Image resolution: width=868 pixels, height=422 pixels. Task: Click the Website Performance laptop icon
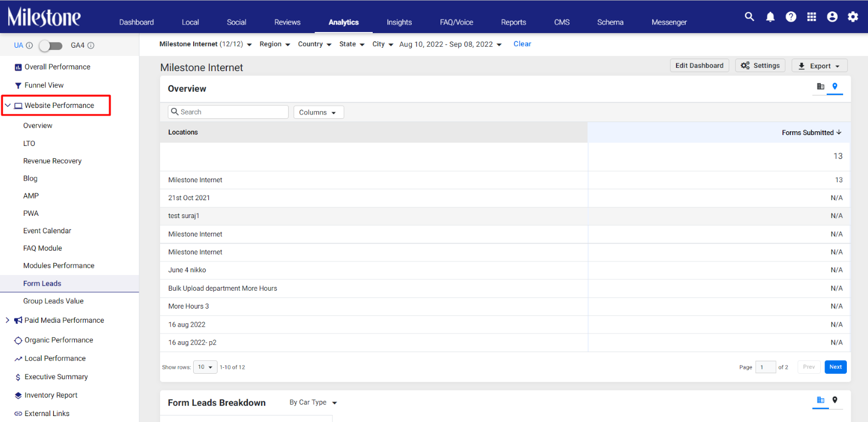18,106
